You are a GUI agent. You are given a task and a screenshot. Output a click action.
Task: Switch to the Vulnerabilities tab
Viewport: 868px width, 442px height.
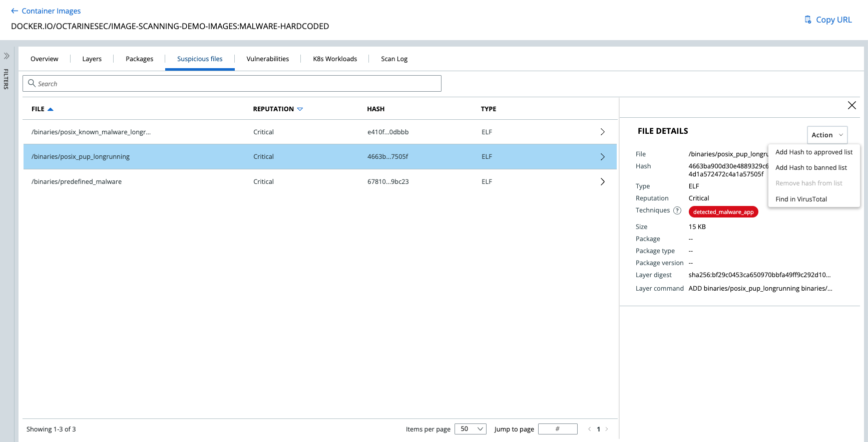267,59
